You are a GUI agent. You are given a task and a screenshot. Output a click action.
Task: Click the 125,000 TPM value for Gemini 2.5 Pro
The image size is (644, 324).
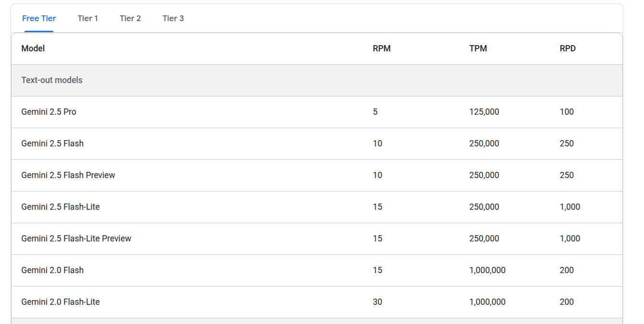click(x=484, y=112)
